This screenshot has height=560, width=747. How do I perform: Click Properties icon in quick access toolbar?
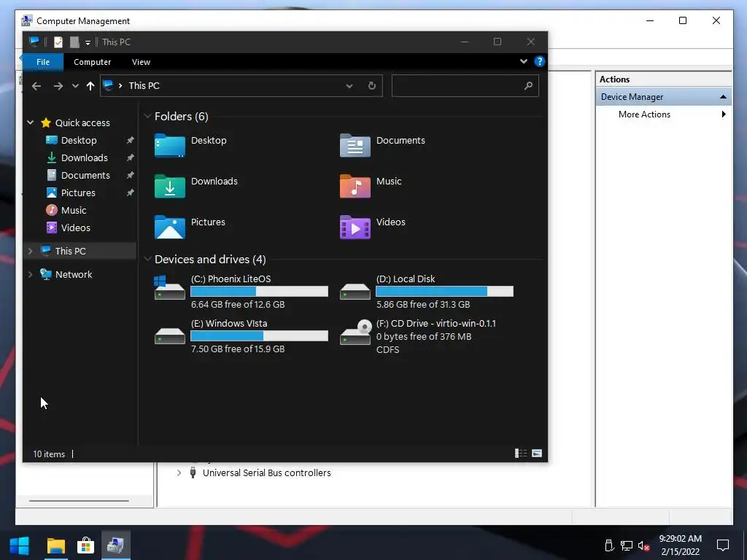(58, 42)
